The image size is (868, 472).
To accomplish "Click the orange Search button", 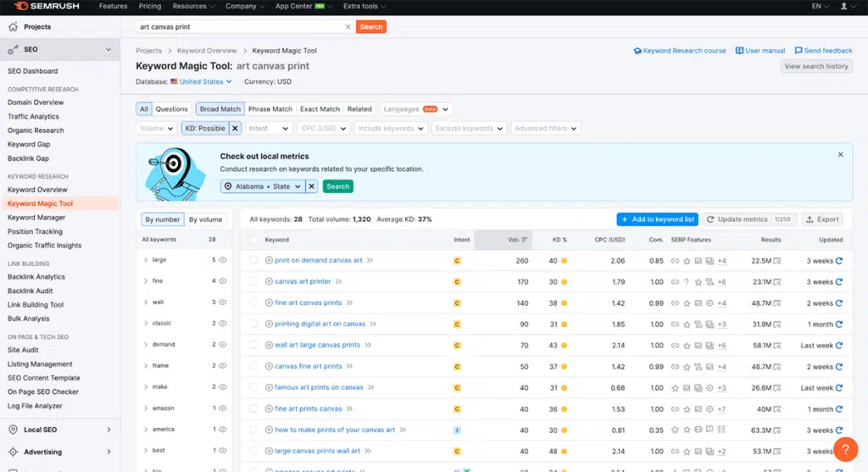I will click(371, 26).
